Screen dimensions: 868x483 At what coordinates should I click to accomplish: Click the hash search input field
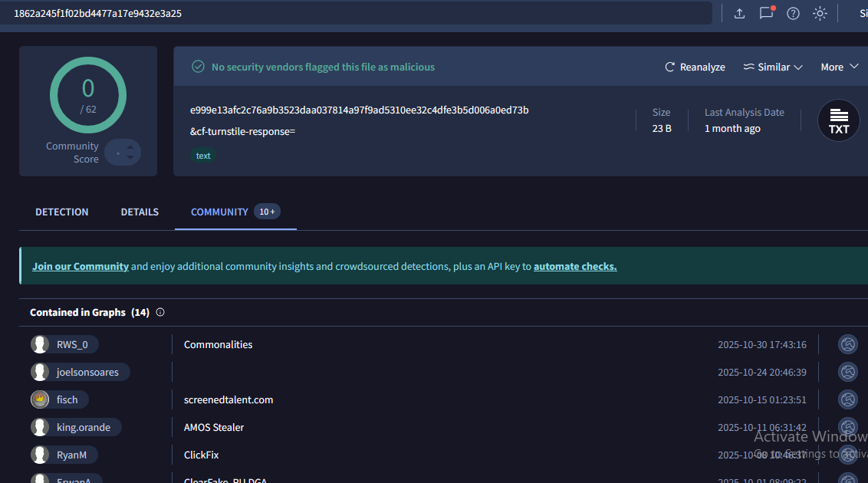point(353,14)
